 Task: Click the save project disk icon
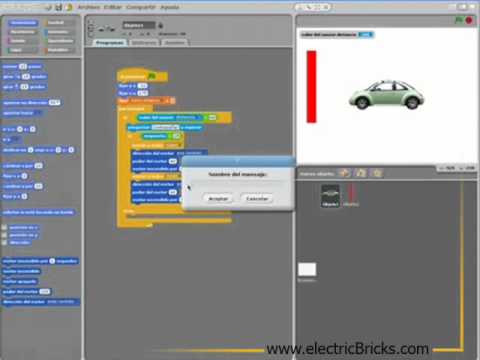pos(59,7)
